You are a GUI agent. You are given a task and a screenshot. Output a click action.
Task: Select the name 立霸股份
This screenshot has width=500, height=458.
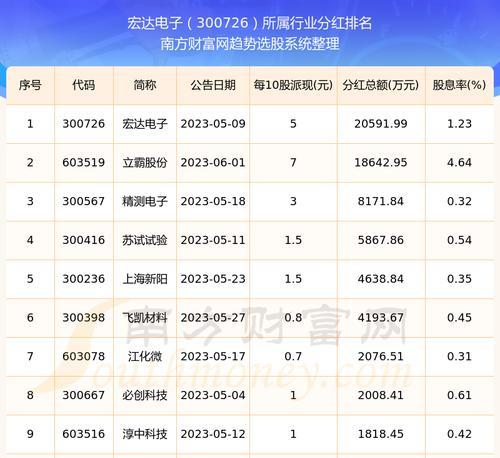[145, 163]
